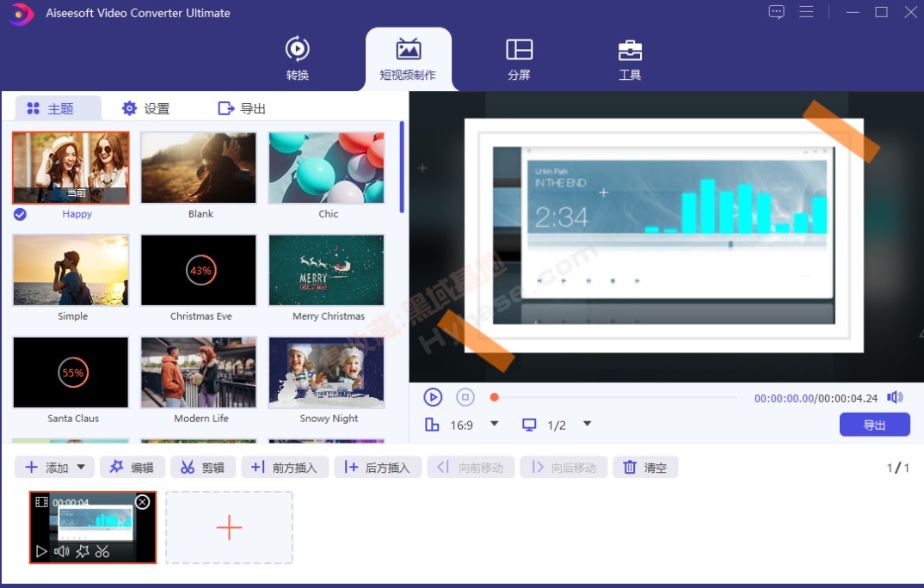Screen dimensions: 924x588
Task: Expand the 添加 dropdown arrow
Action: 82,468
